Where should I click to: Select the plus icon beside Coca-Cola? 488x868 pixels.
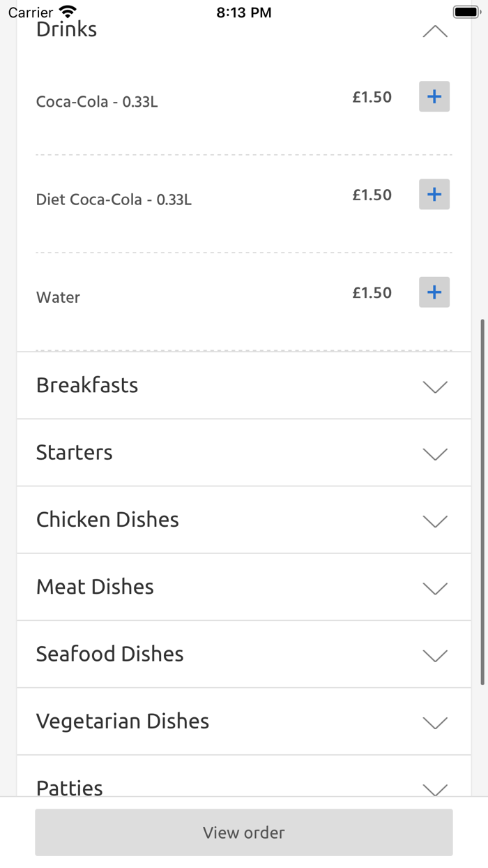click(434, 97)
